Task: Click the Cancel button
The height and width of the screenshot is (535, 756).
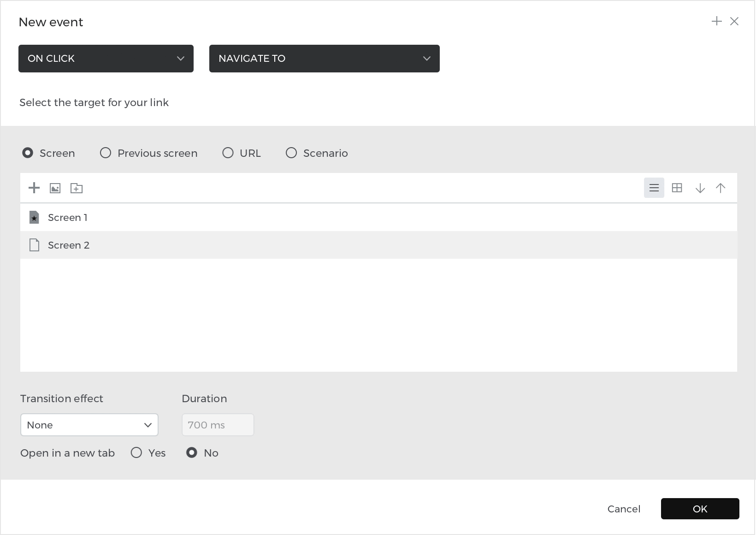Action: (624, 509)
